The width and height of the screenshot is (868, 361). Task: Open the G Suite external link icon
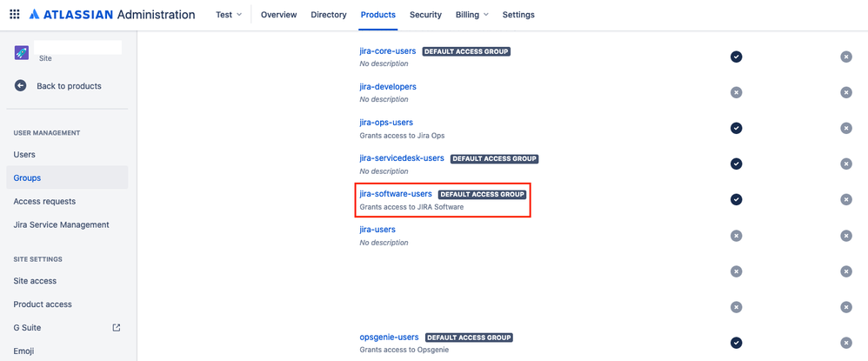(x=117, y=327)
